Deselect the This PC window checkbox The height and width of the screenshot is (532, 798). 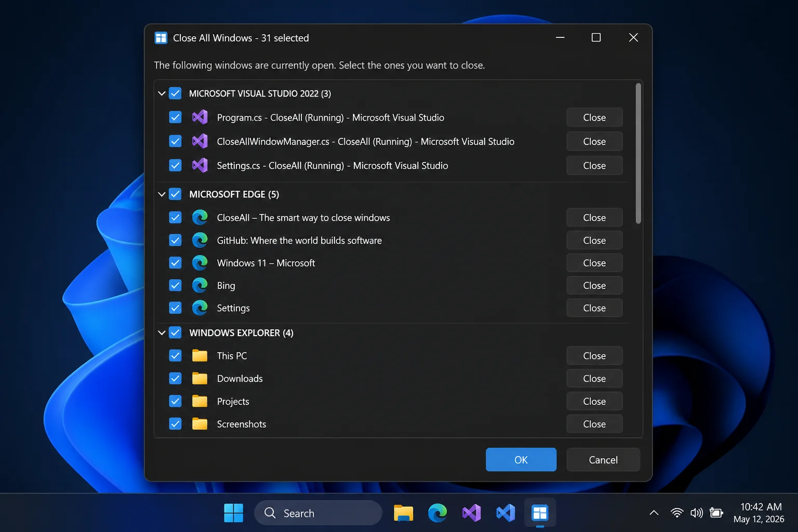(x=176, y=356)
